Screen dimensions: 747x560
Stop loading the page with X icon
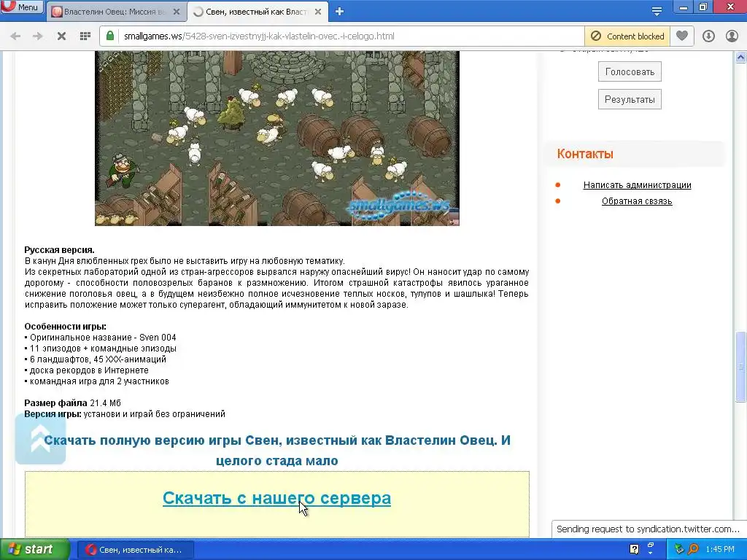point(61,36)
